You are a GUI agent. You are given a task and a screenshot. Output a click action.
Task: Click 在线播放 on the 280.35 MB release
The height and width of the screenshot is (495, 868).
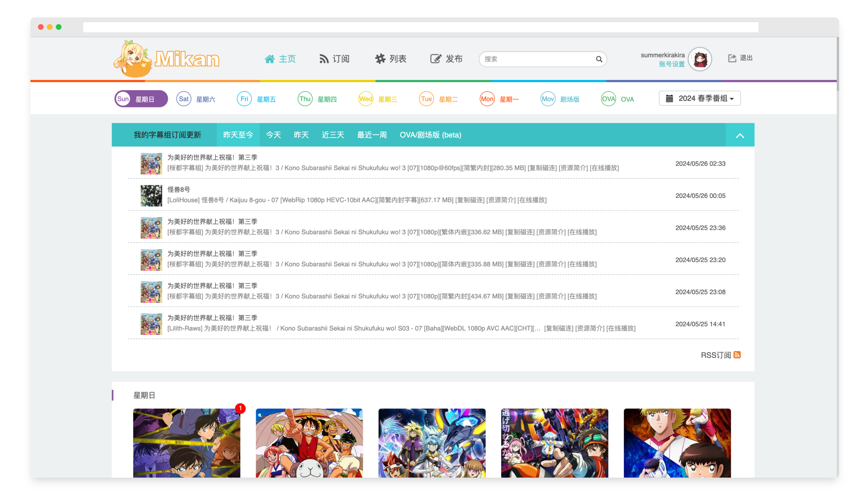pyautogui.click(x=604, y=168)
